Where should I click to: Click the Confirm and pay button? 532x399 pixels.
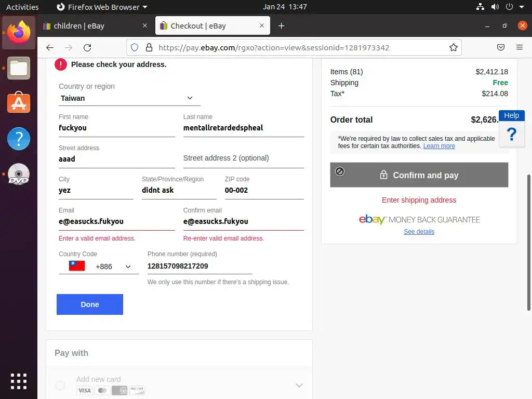click(x=419, y=175)
